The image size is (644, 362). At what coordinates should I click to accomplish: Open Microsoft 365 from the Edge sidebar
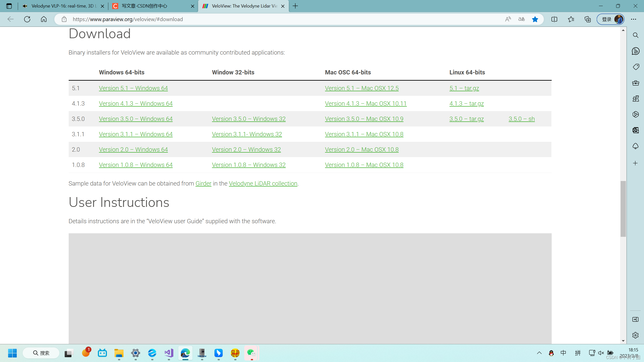click(635, 114)
